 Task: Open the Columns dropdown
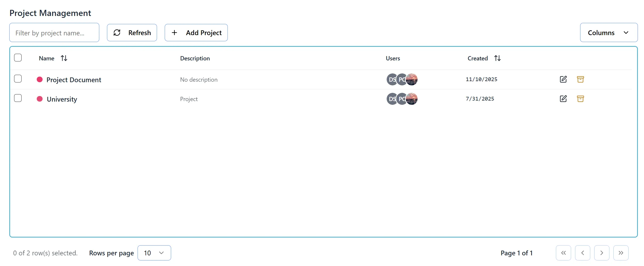click(x=609, y=32)
